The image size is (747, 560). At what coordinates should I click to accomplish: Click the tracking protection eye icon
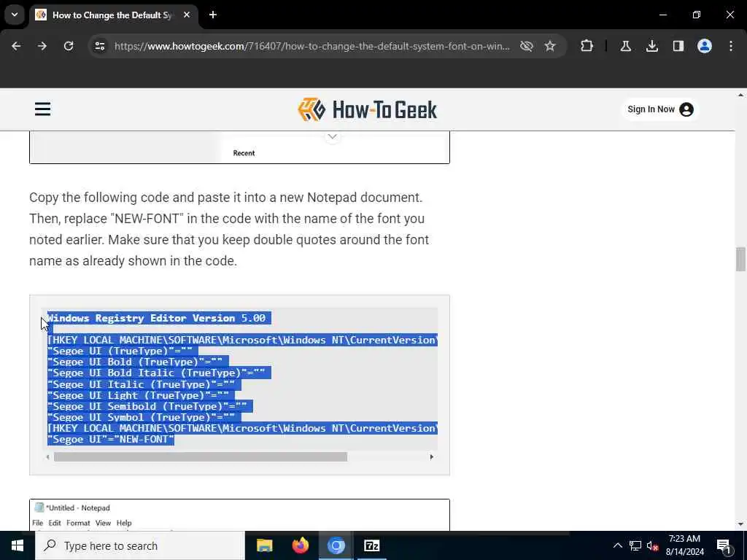(527, 46)
